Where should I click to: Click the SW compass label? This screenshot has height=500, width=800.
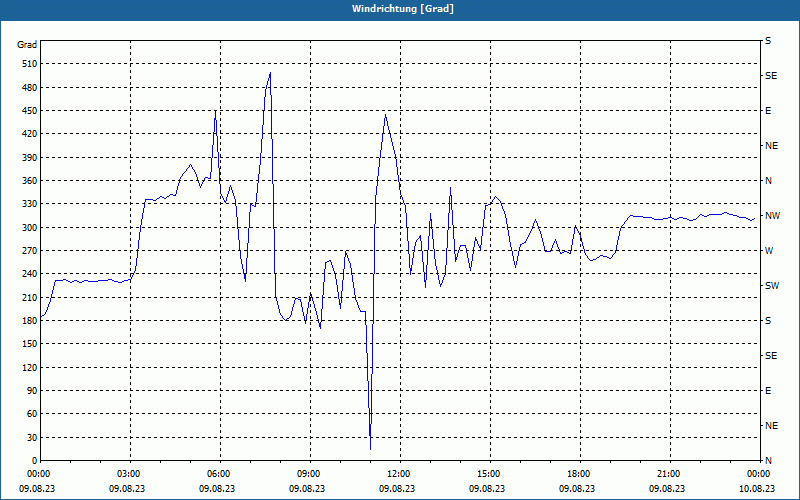pyautogui.click(x=772, y=286)
